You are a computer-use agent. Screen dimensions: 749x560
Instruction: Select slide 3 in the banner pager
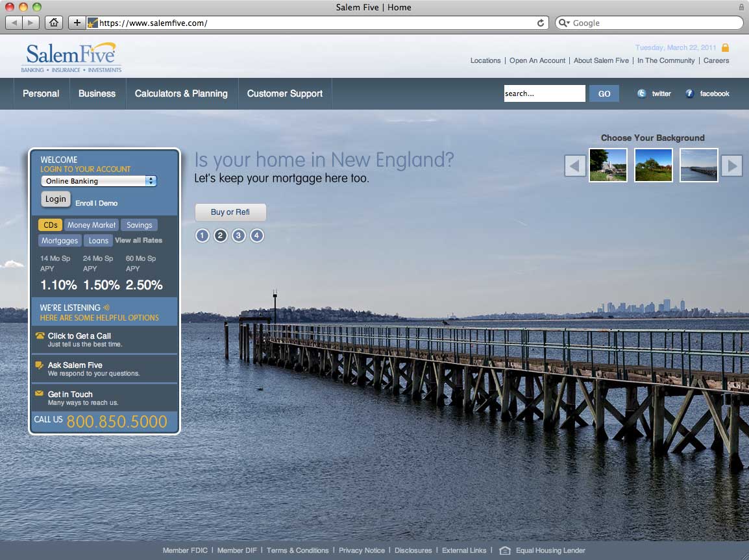coord(238,236)
